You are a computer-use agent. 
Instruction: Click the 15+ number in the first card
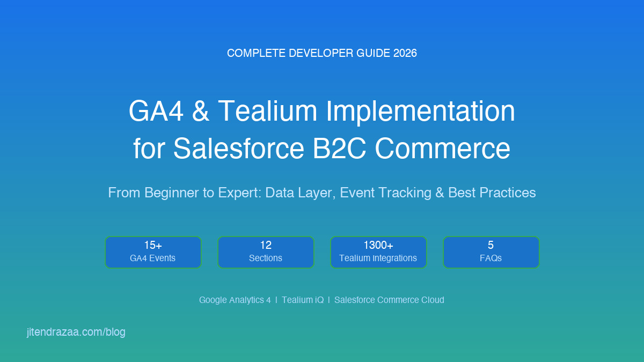(153, 245)
